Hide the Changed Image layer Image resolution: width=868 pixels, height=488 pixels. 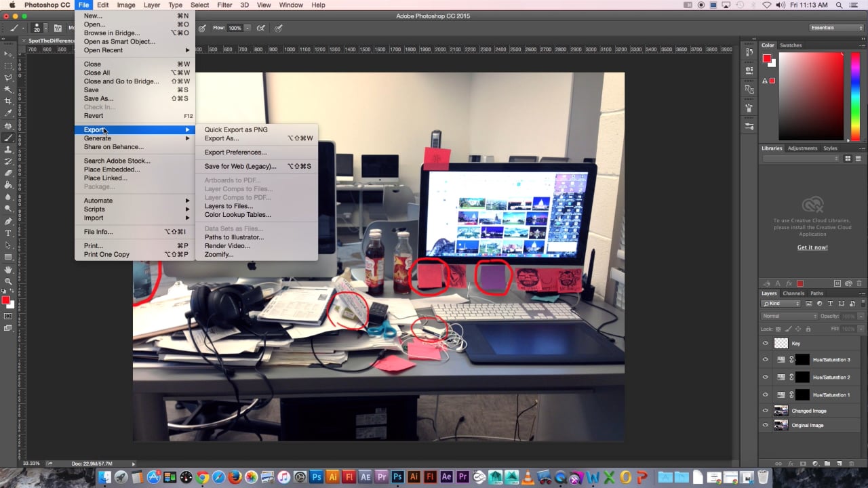(x=766, y=411)
